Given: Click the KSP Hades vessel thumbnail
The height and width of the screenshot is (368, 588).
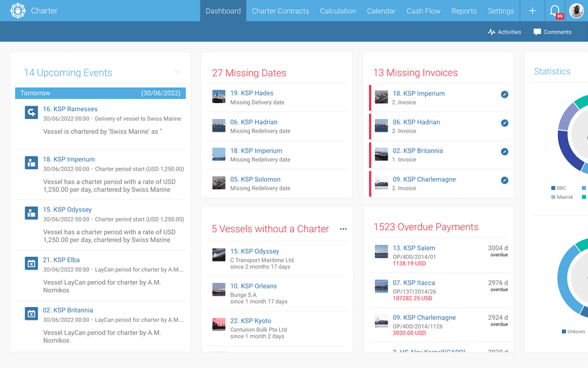Looking at the screenshot, I should 218,96.
